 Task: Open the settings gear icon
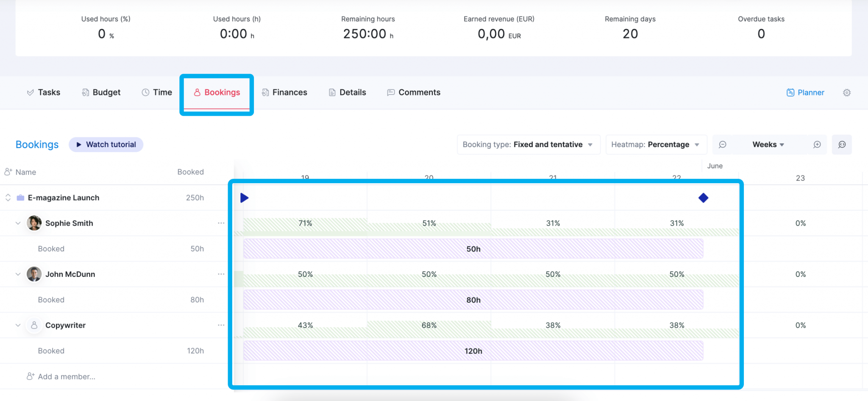coord(846,92)
